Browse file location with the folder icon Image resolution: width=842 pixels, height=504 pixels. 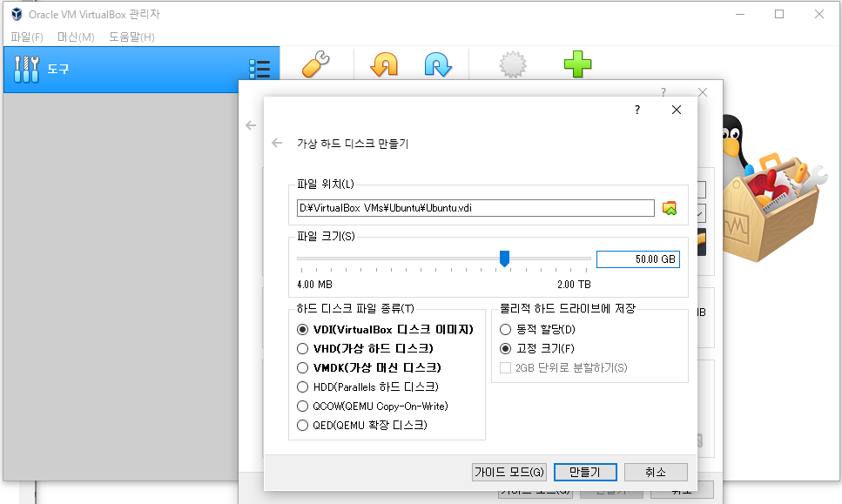point(670,208)
